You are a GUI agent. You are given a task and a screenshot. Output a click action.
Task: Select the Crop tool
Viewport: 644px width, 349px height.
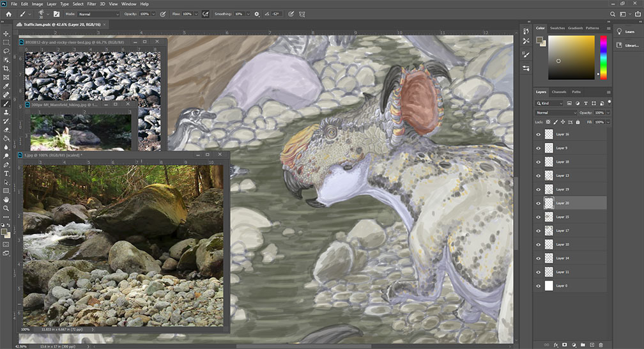(x=6, y=68)
